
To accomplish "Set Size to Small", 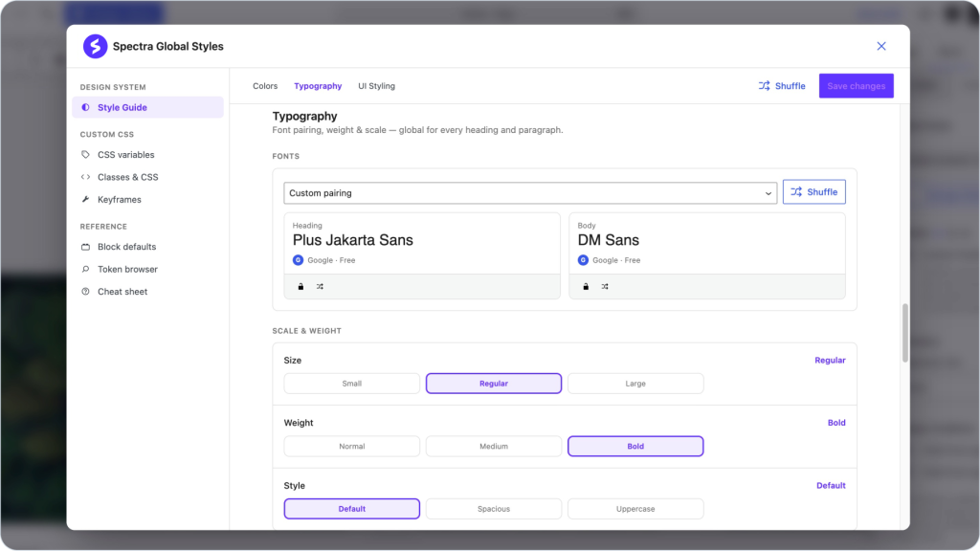I will tap(352, 384).
